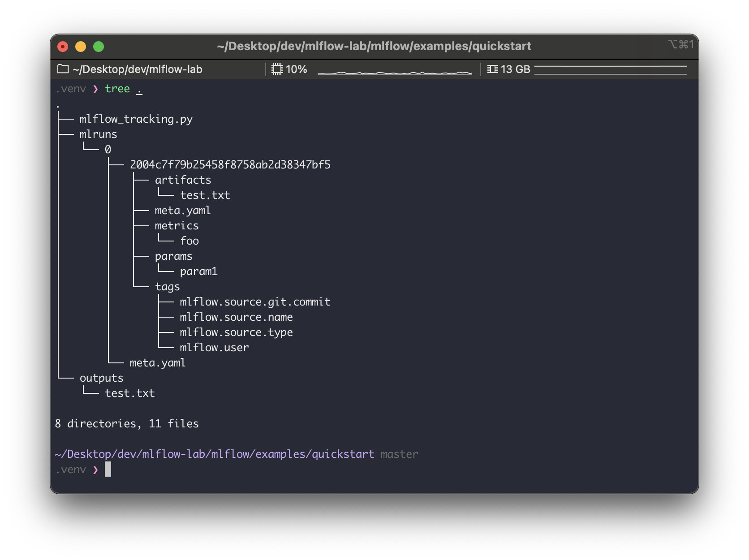
Task: Click the memory RAM icon
Action: coord(492,69)
